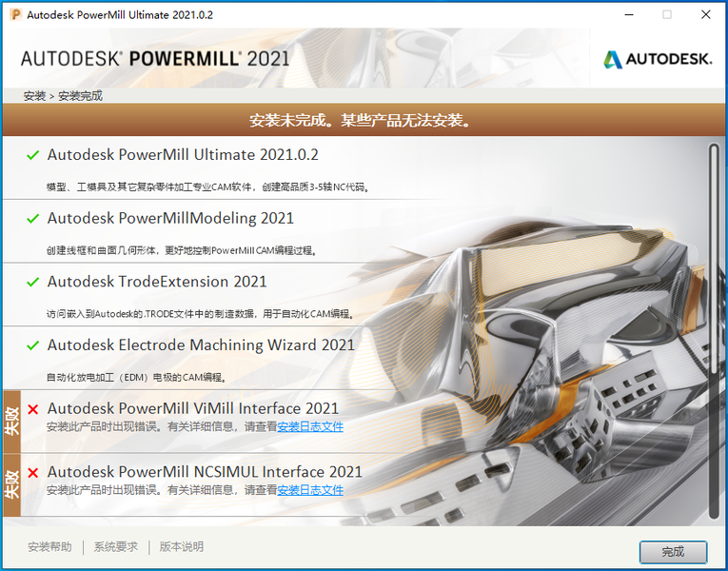Minimize the PowerMill installer window

pyautogui.click(x=629, y=14)
